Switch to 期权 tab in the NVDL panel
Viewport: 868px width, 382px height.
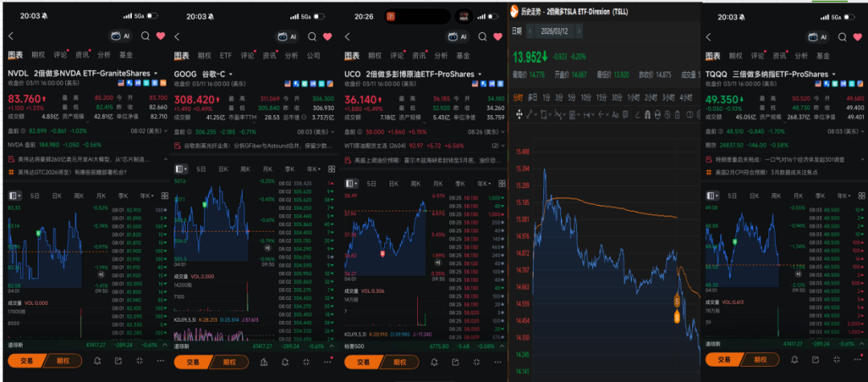39,55
